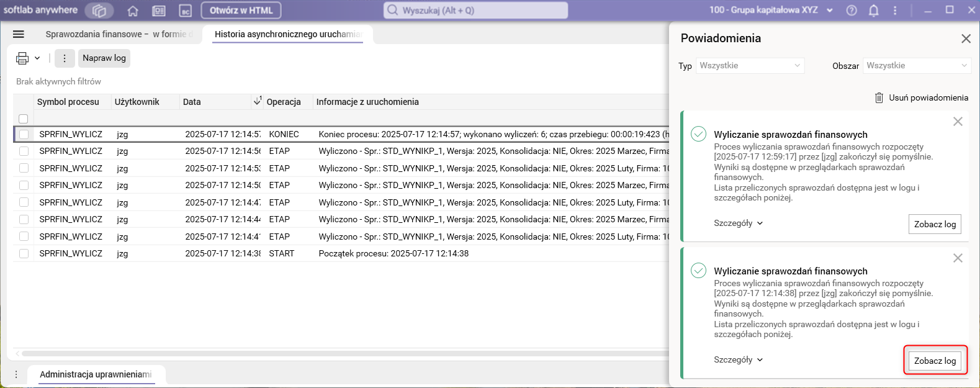Click Zobacz log for 12:59:17 notification
This screenshot has width=980, height=388.
(x=935, y=224)
